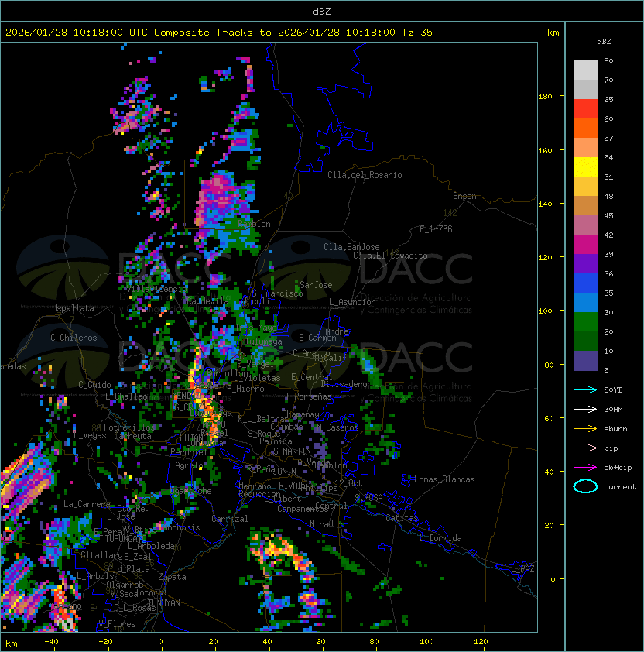Click the Cacheuta map label
Viewport: 644px width, 652px height.
[132, 436]
